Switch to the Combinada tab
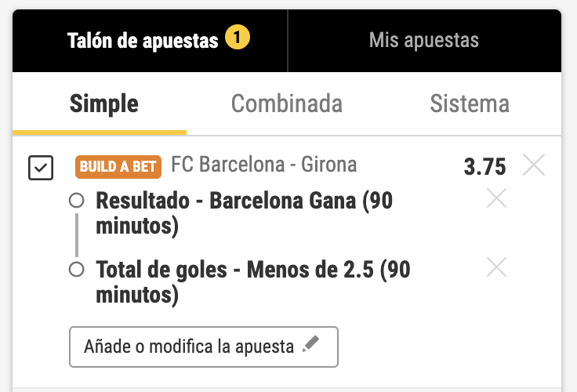Image resolution: width=577 pixels, height=392 pixels. tap(286, 103)
